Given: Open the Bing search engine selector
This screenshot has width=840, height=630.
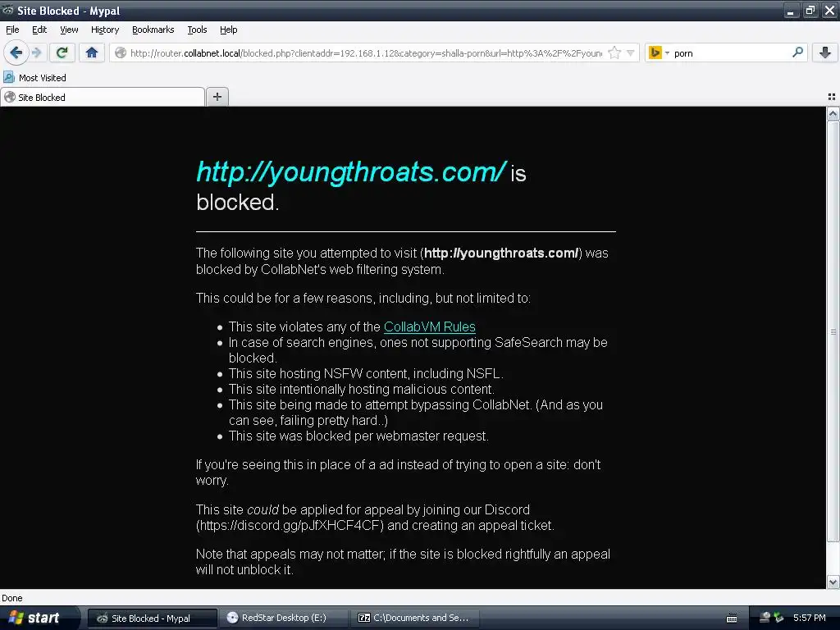Looking at the screenshot, I should click(x=659, y=52).
